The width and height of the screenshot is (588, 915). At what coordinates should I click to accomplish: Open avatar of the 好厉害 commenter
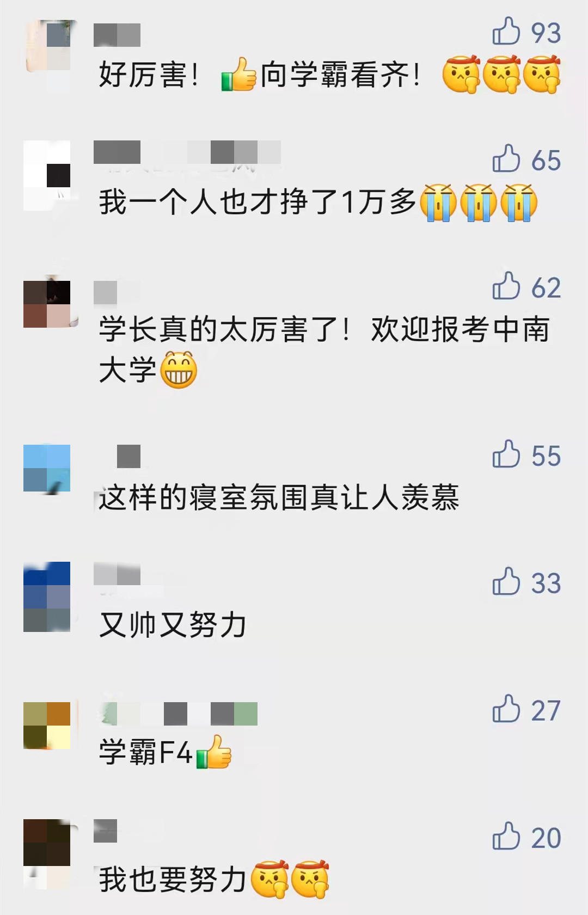coord(47,46)
